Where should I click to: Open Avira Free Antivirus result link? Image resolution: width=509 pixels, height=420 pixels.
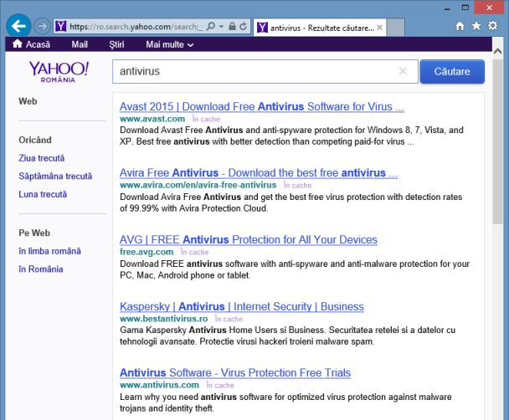pyautogui.click(x=259, y=173)
